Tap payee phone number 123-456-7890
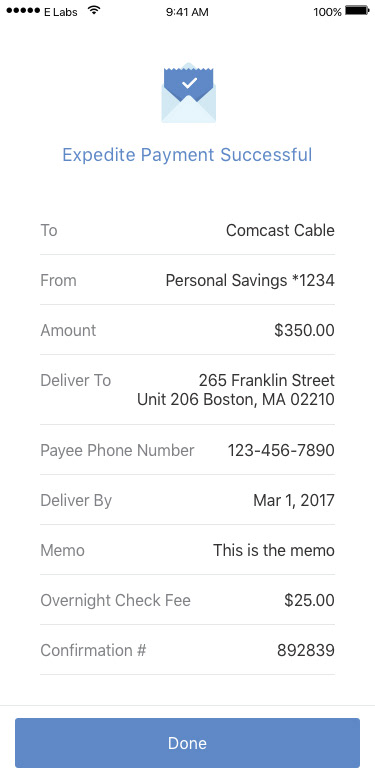Screen dimensions: 375x781 click(281, 450)
